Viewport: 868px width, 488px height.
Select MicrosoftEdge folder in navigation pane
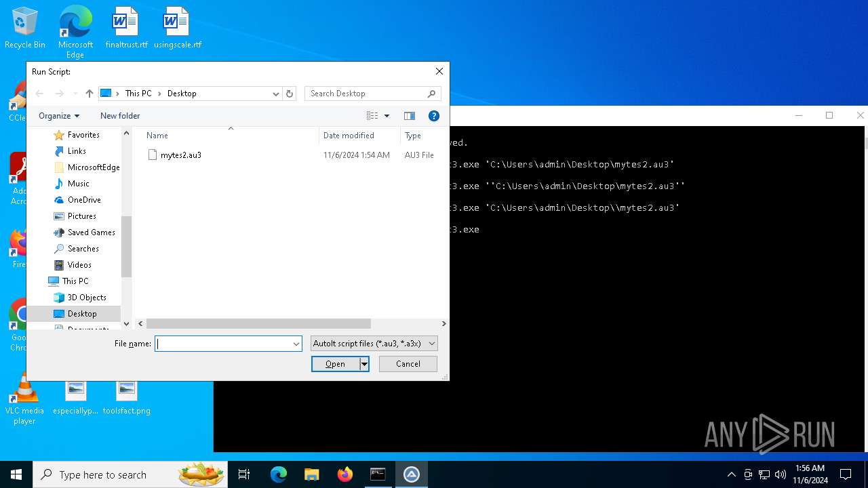pos(94,167)
